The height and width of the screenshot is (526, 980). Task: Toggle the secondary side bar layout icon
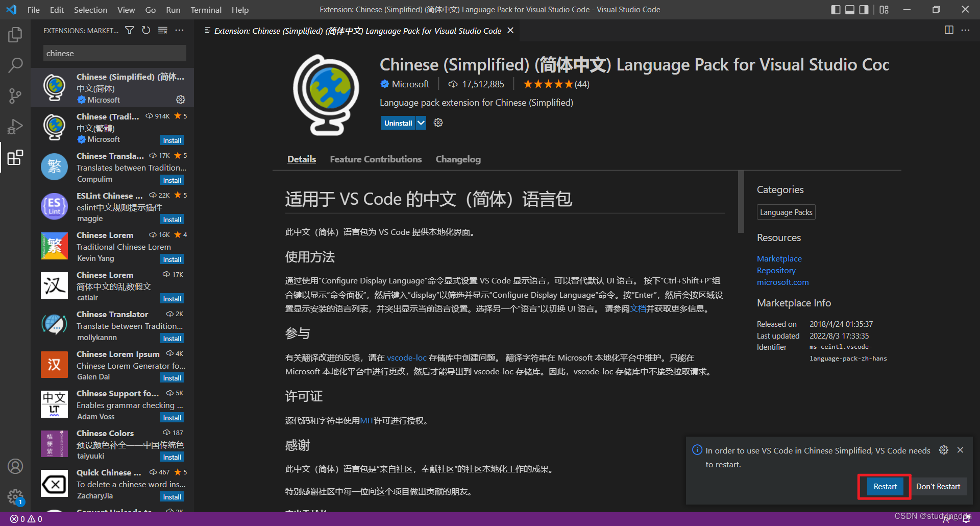pos(864,10)
